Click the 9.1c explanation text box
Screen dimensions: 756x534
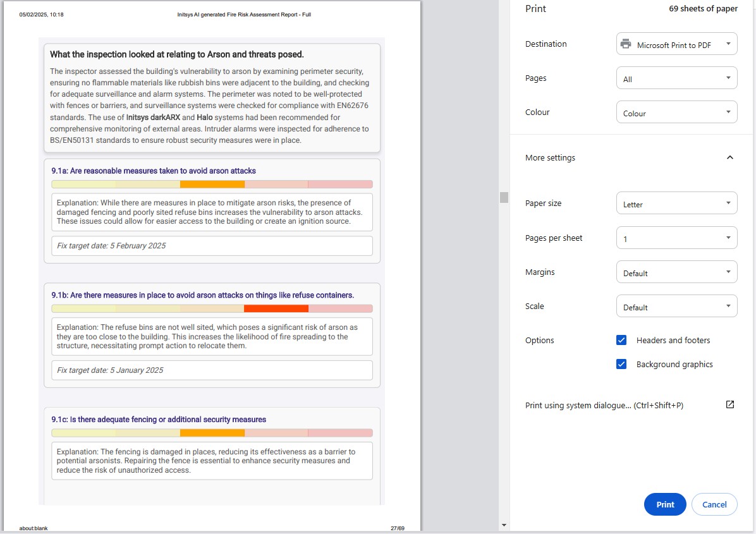click(212, 461)
